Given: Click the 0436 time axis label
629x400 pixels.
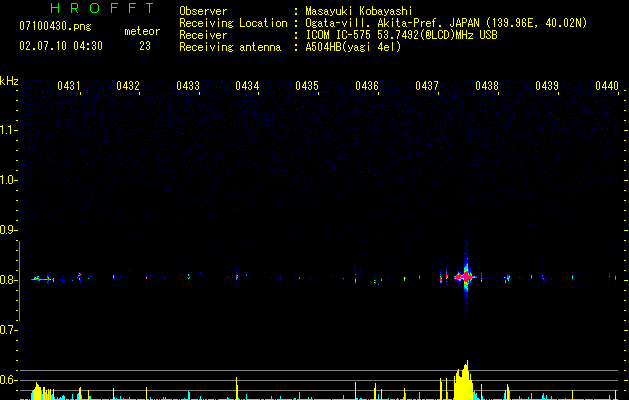Looking at the screenshot, I should tap(367, 86).
